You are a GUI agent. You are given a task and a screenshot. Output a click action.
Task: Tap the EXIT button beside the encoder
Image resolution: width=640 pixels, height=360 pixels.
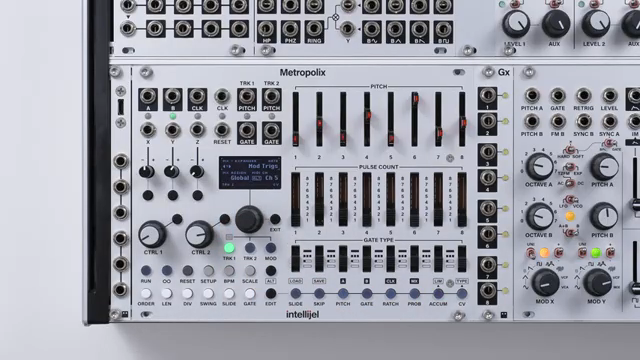tap(275, 219)
